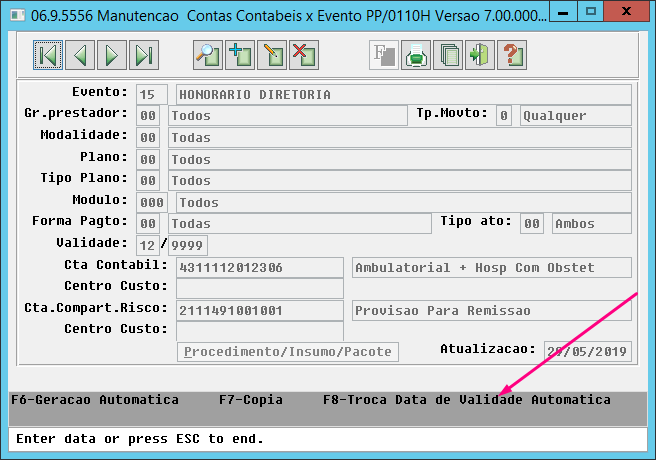This screenshot has height=460, width=656.
Task: Print using the printer icon
Action: 416,55
